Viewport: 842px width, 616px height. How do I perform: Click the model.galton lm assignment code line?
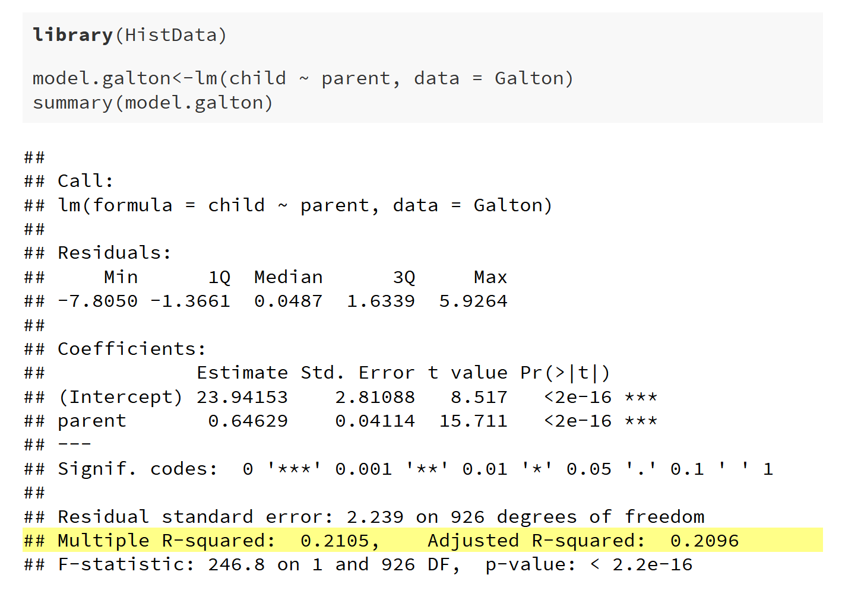(x=303, y=78)
